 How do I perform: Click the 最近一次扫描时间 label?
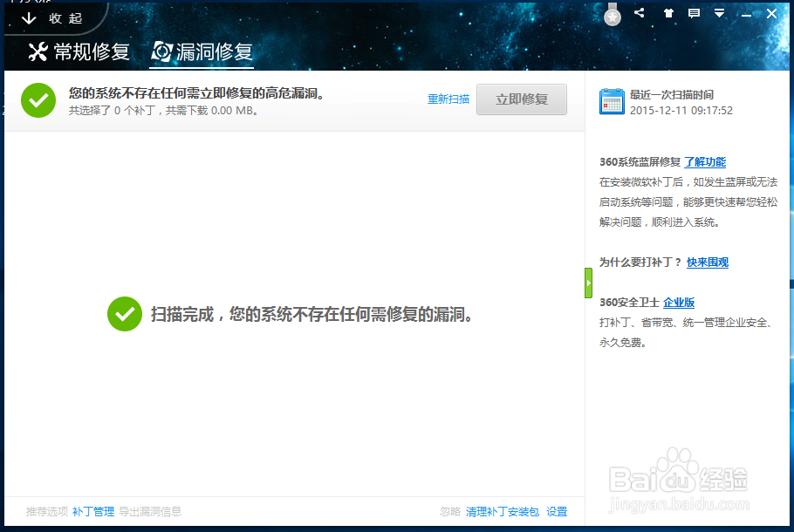tap(672, 95)
